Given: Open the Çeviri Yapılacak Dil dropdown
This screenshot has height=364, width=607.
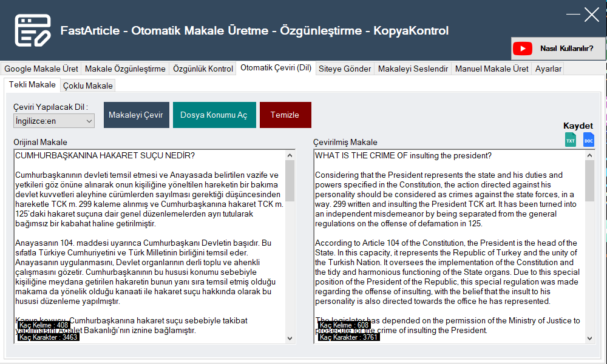Looking at the screenshot, I should [x=53, y=121].
